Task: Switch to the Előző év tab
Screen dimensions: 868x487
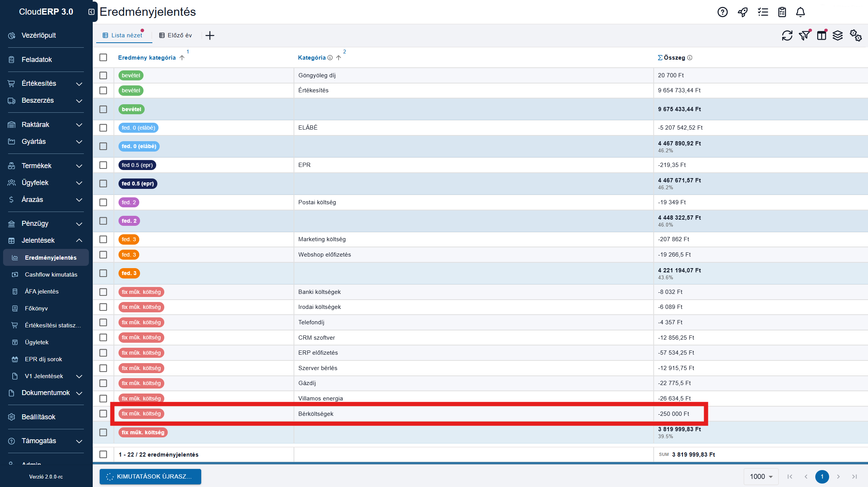Action: [175, 35]
